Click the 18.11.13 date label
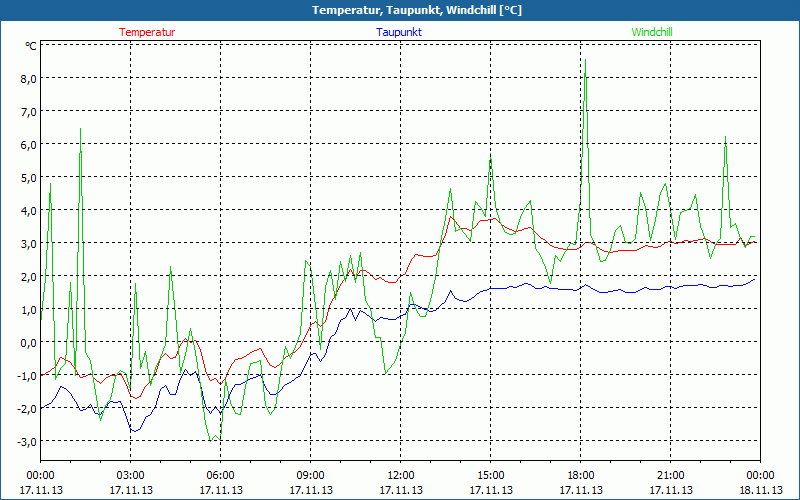Screen dimensions: 800x500 (x=761, y=490)
